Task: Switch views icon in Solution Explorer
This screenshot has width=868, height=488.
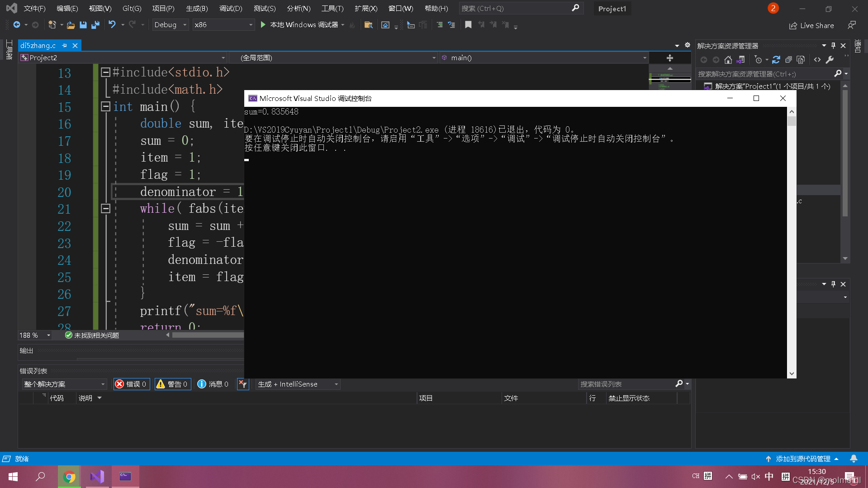Action: click(740, 60)
